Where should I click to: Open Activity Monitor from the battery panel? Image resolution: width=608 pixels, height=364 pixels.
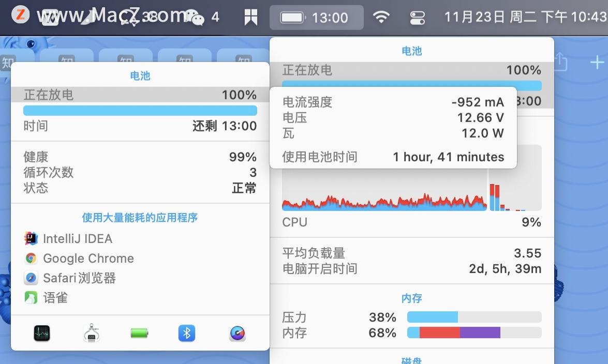[x=41, y=333]
